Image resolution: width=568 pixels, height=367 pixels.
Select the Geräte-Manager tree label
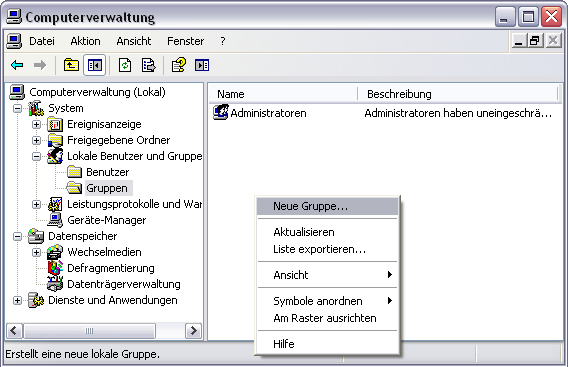pos(106,220)
